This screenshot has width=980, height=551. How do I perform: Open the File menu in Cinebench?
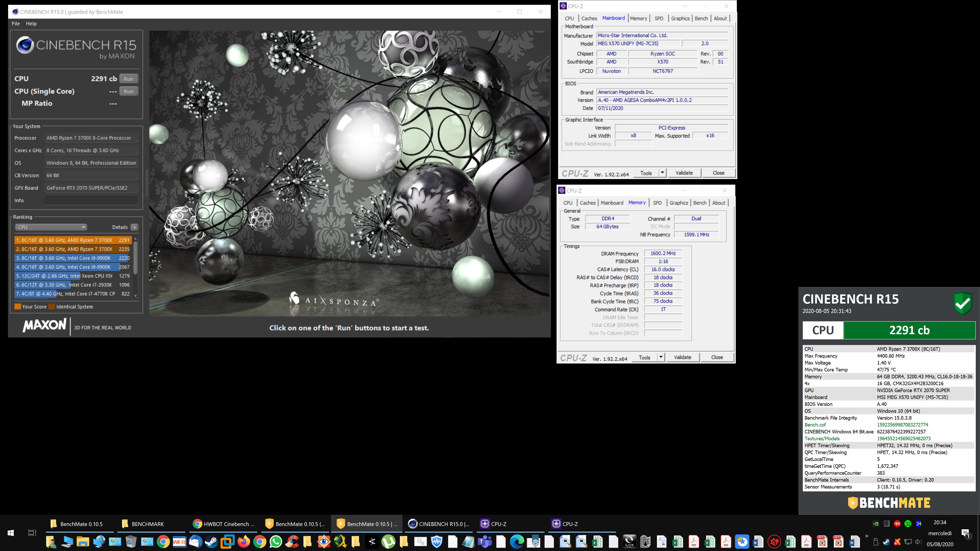(x=16, y=23)
